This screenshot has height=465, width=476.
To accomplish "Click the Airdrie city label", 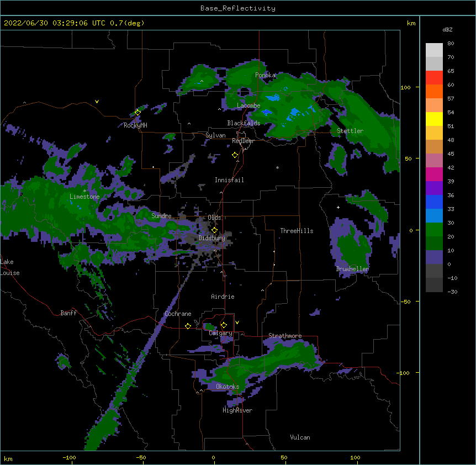I will click(223, 297).
